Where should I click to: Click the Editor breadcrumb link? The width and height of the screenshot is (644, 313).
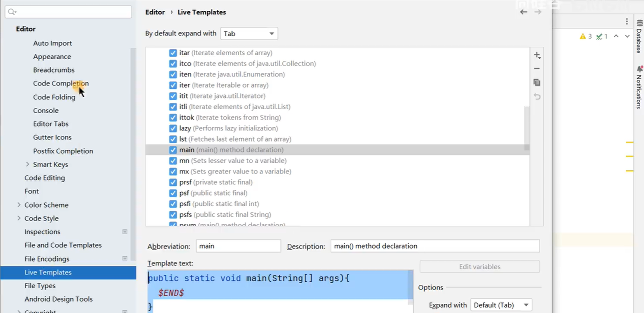155,12
